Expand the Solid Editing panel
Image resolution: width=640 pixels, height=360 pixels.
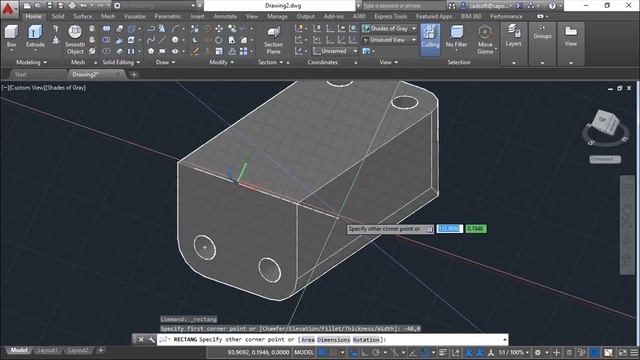coord(121,62)
